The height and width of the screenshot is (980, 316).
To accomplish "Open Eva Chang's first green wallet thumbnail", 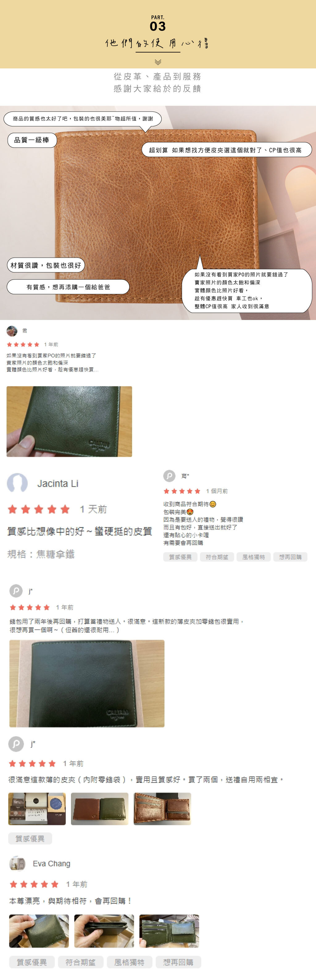I will 39,931.
